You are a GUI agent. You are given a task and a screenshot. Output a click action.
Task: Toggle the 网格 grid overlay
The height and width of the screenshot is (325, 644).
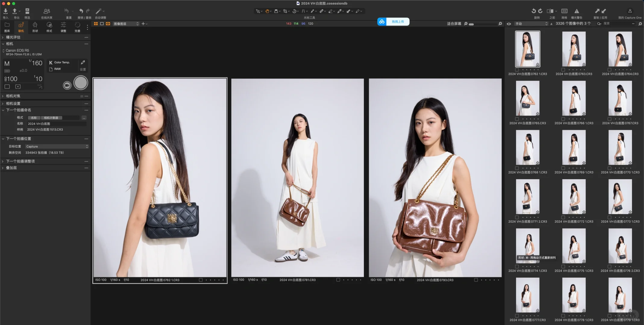(564, 11)
